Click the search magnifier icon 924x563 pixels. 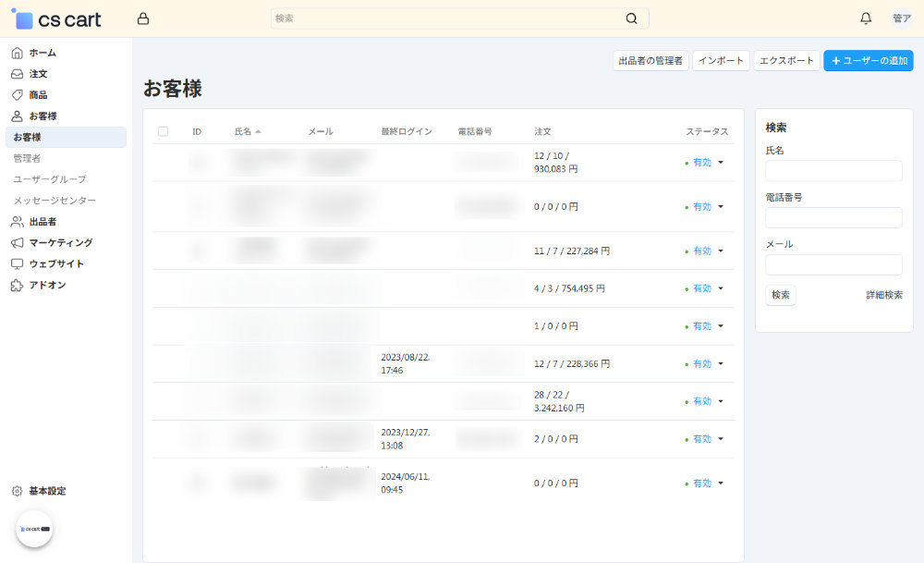(631, 18)
